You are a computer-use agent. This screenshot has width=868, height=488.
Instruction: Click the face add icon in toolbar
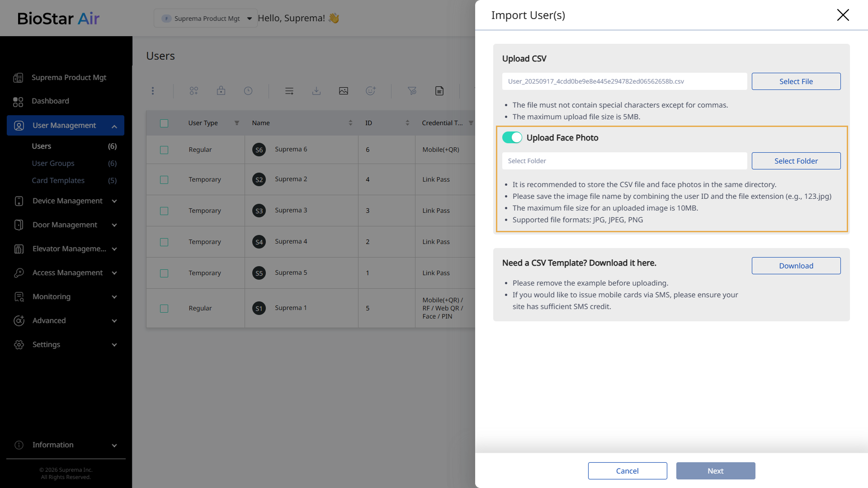(x=371, y=91)
